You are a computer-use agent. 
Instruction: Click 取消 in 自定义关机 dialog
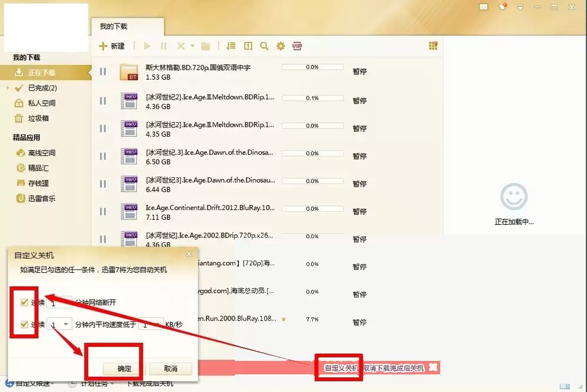tap(171, 369)
